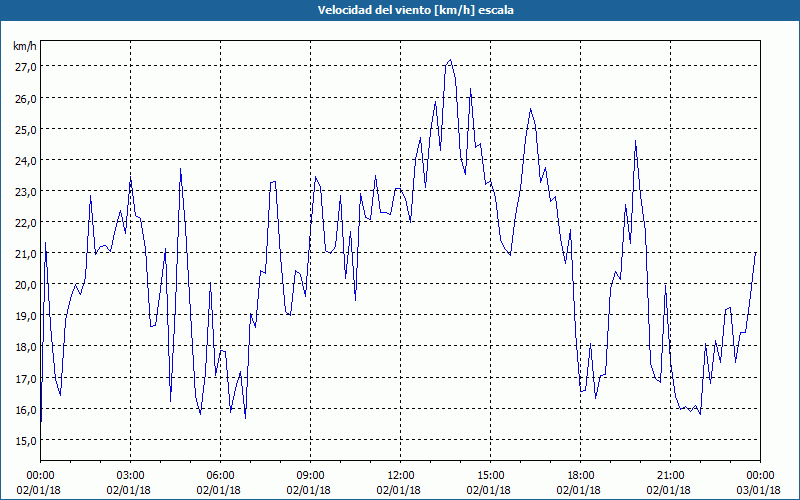Click the 21,0 y-axis value
The height and width of the screenshot is (500, 800).
pos(25,254)
